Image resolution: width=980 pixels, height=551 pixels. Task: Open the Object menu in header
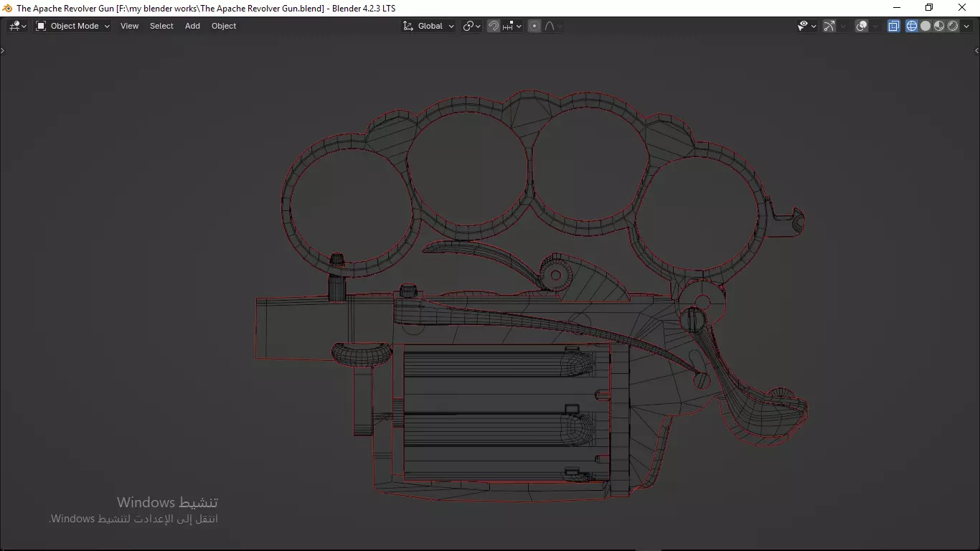click(224, 26)
